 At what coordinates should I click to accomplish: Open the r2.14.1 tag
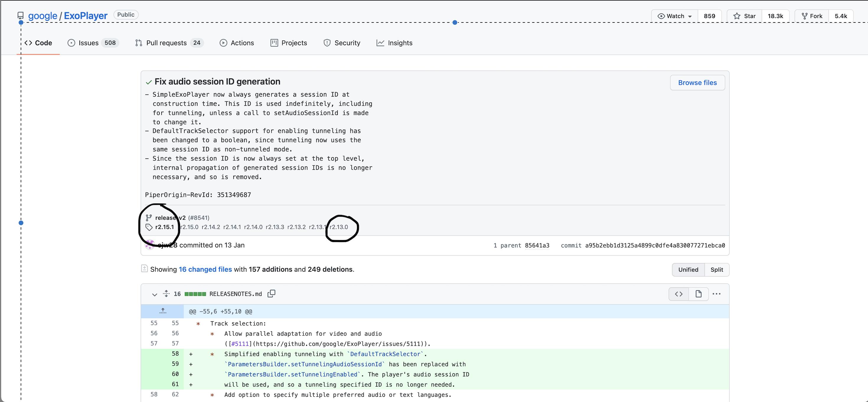232,227
